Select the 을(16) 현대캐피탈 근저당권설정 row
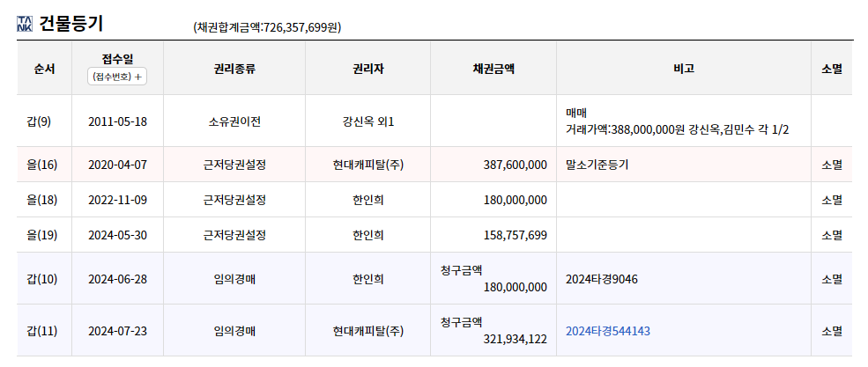 (x=434, y=165)
